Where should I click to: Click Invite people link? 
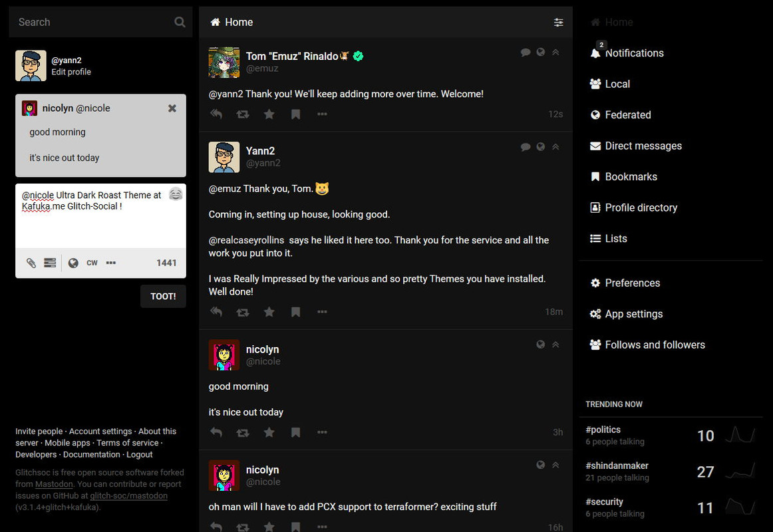39,432
